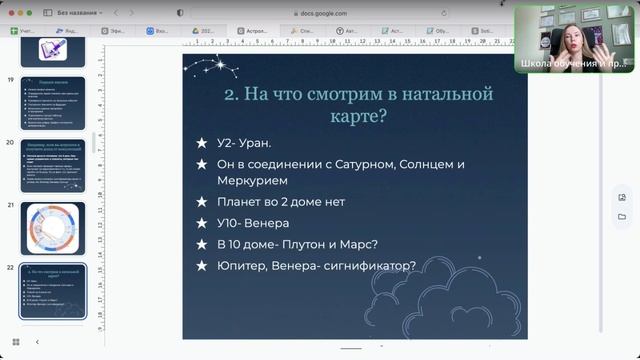Click the bullet 'Юпитер, Венера- сигнификатор?'
640x360 pixels.
(x=316, y=266)
